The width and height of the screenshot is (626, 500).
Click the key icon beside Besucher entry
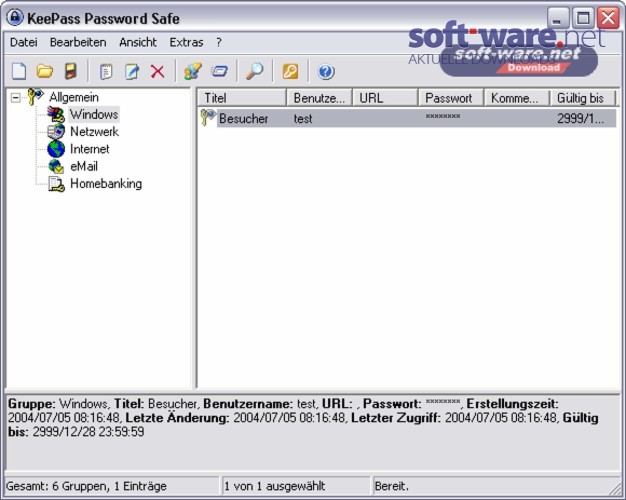click(208, 118)
